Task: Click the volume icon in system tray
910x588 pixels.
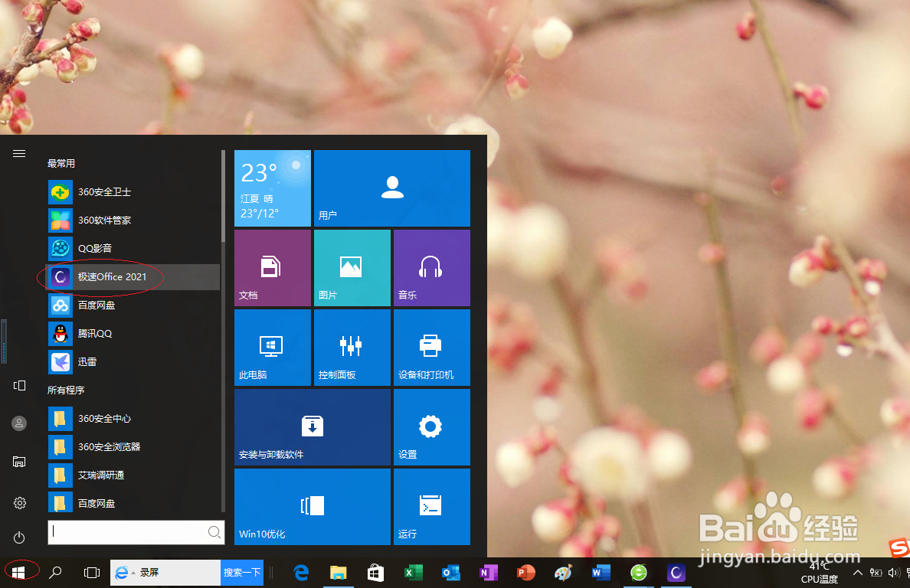Action: point(893,573)
